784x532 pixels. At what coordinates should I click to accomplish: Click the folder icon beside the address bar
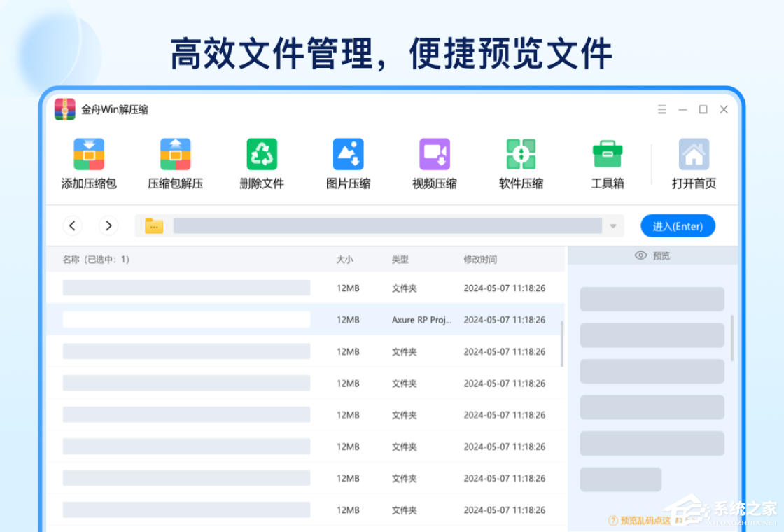pyautogui.click(x=153, y=225)
